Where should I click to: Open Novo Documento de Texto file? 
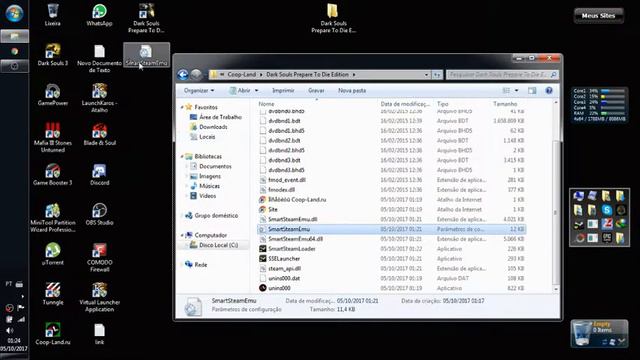(99, 58)
